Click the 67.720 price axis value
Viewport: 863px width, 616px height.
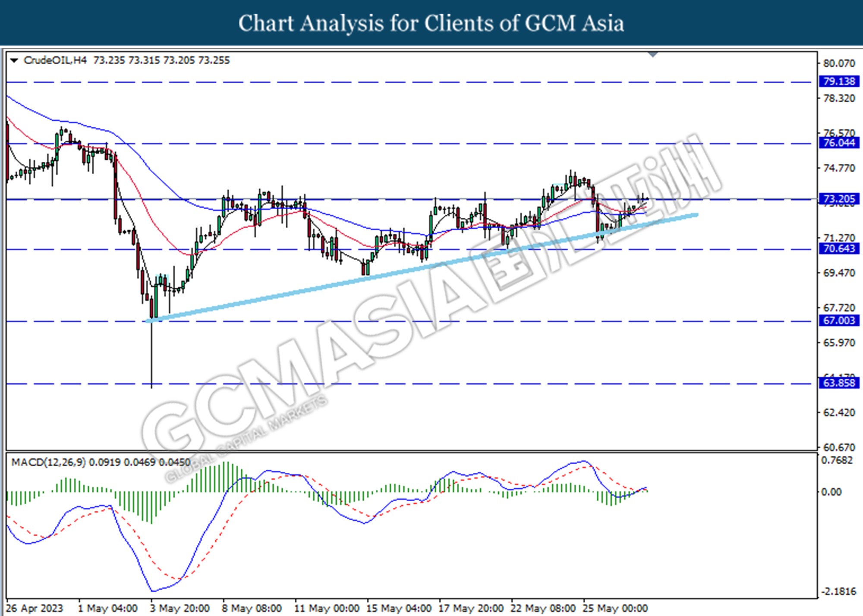tap(839, 308)
